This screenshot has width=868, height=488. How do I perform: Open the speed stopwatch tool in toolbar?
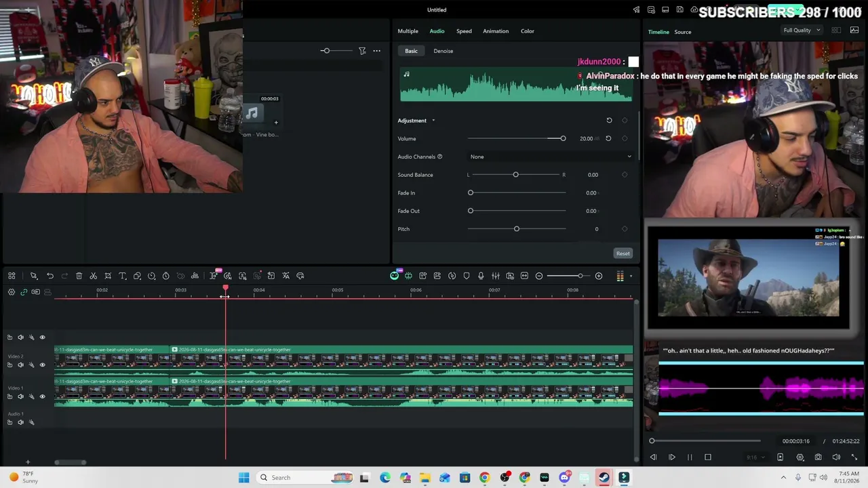click(165, 276)
